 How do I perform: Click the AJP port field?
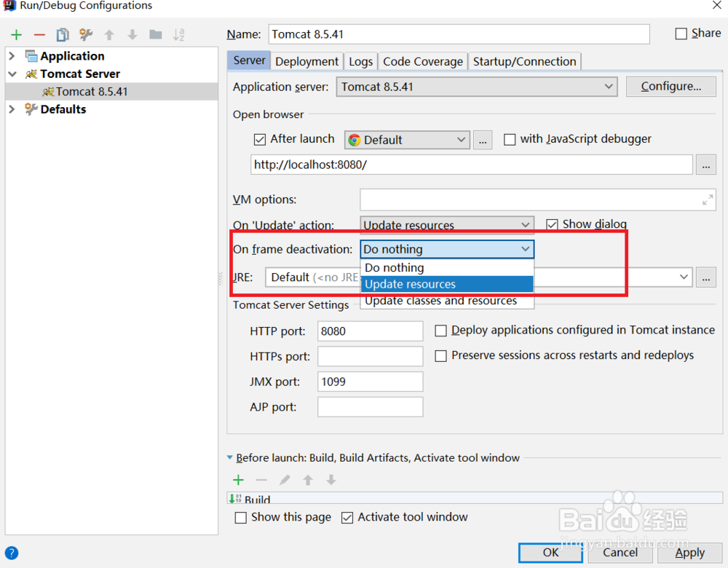click(370, 407)
